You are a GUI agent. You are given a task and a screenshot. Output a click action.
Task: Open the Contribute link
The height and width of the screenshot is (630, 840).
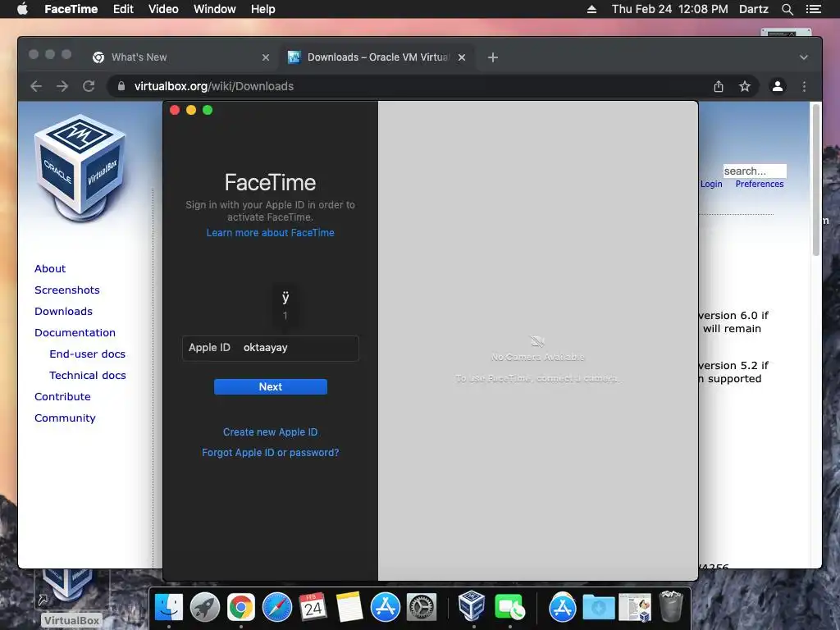(62, 396)
